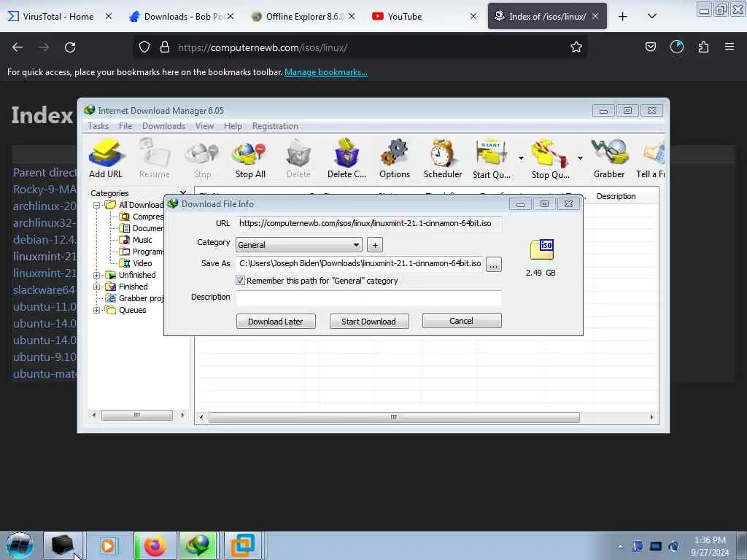The image size is (747, 560).
Task: Click the Resume toolbar icon
Action: [155, 158]
